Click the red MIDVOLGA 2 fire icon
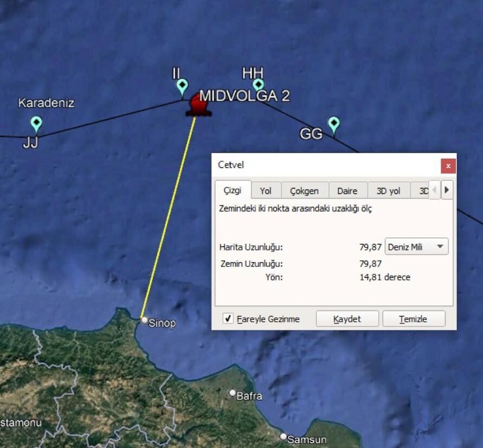The image size is (483, 448). point(198,105)
